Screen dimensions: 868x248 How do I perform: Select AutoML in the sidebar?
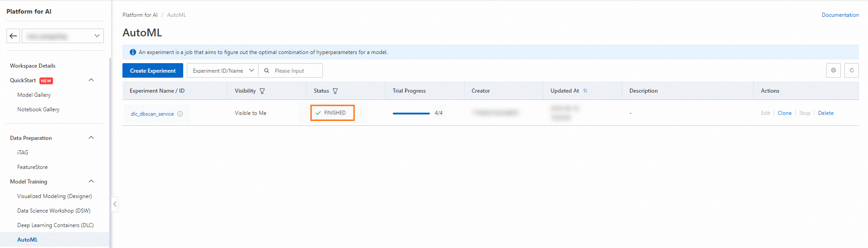pyautogui.click(x=28, y=240)
